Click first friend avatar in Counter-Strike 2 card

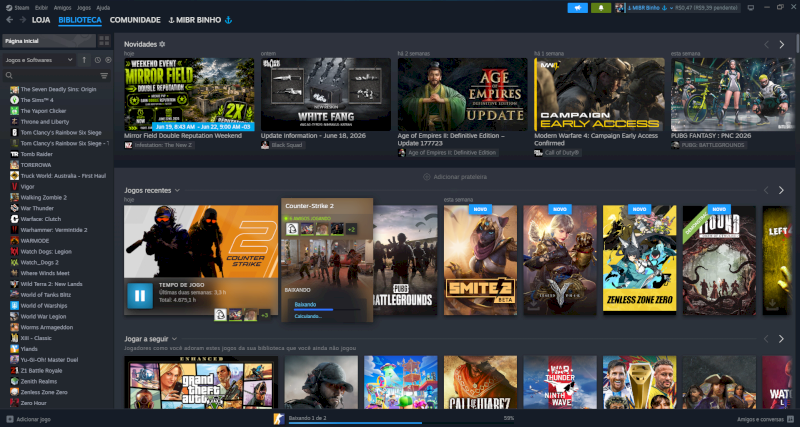pos(220,315)
